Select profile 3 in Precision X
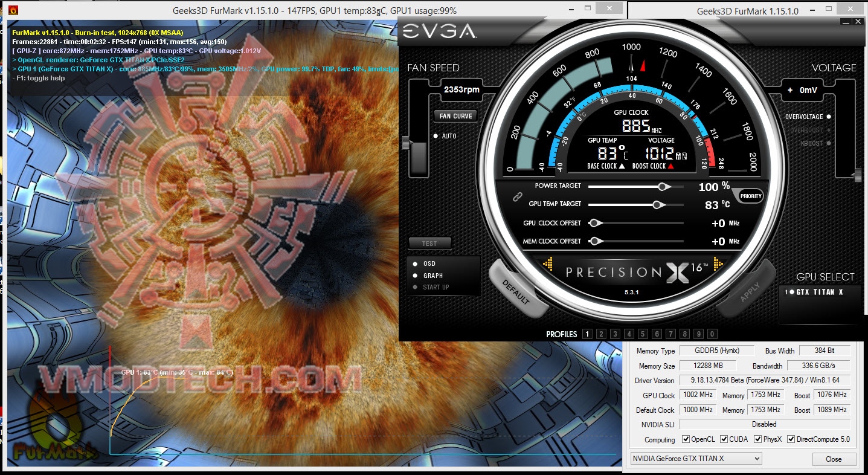 (x=615, y=334)
